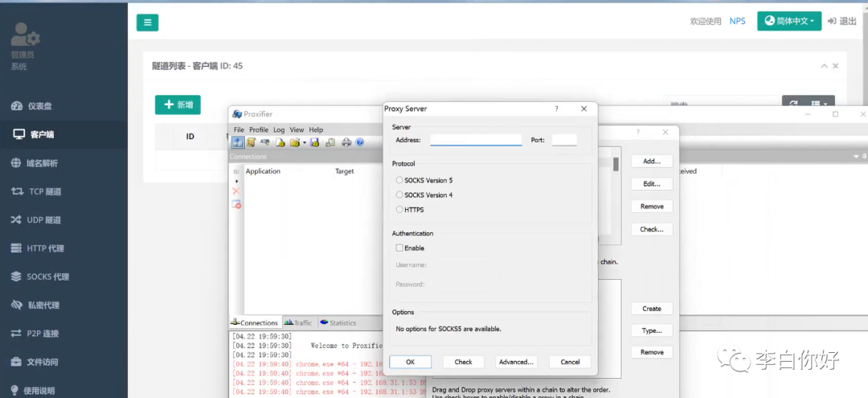Click Check button in Proxy Server dialog
868x398 pixels.
464,362
